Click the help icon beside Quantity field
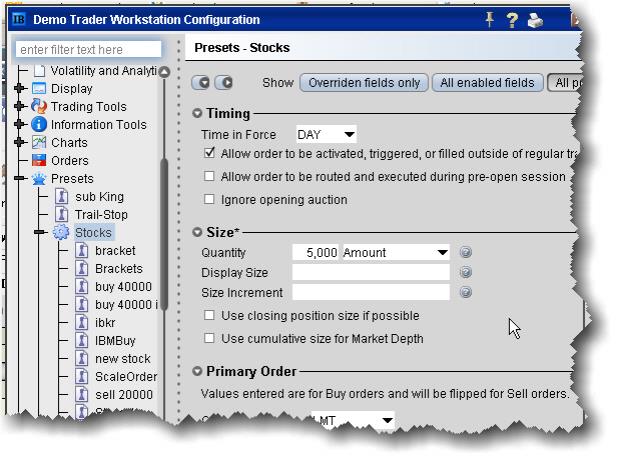This screenshot has width=618, height=459. coord(466,254)
